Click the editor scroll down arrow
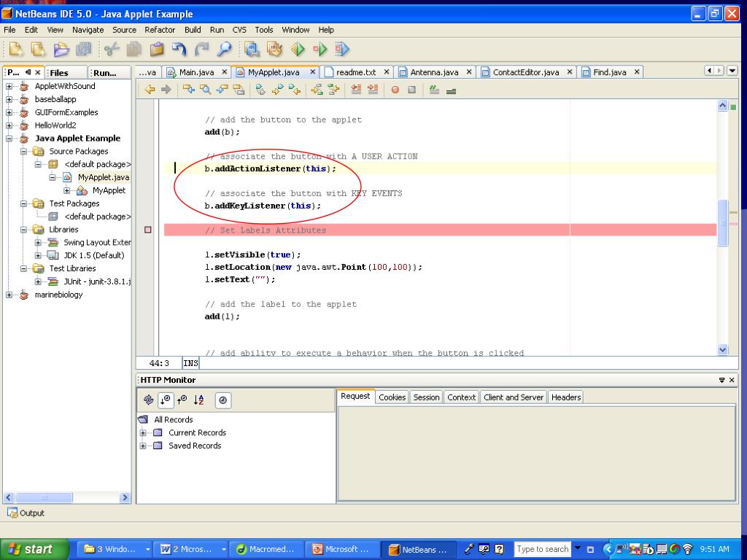The width and height of the screenshot is (747, 560). click(x=722, y=349)
